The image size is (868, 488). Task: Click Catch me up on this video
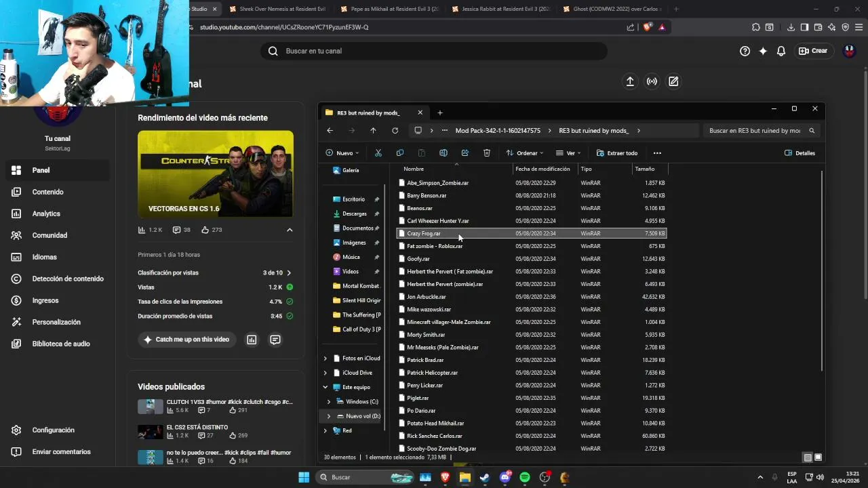point(186,340)
